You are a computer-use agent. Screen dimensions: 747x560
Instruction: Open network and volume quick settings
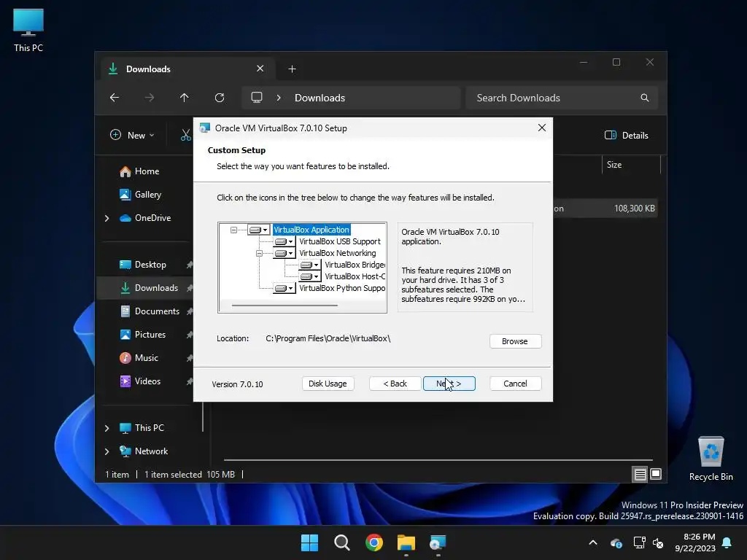(649, 542)
